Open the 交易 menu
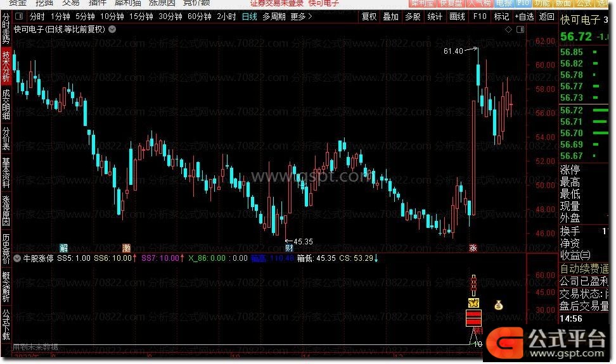Screen dimensions: 616x364 click(x=71, y=3)
